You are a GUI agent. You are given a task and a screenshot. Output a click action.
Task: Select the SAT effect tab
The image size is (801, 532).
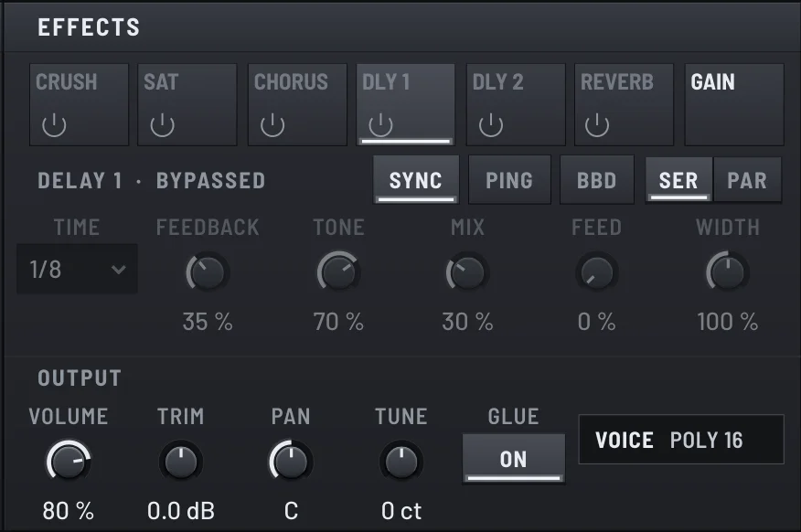pyautogui.click(x=187, y=105)
